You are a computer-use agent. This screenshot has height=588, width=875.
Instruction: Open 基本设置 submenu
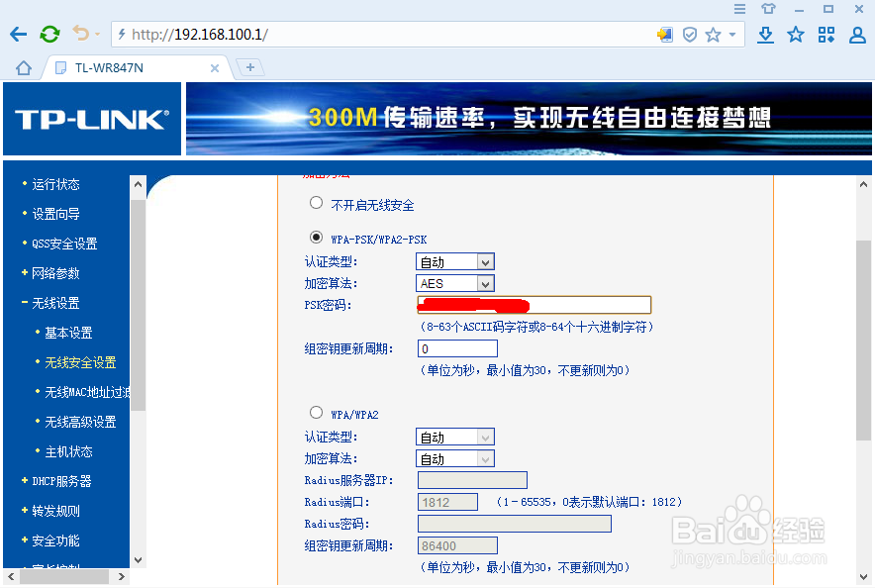click(68, 333)
